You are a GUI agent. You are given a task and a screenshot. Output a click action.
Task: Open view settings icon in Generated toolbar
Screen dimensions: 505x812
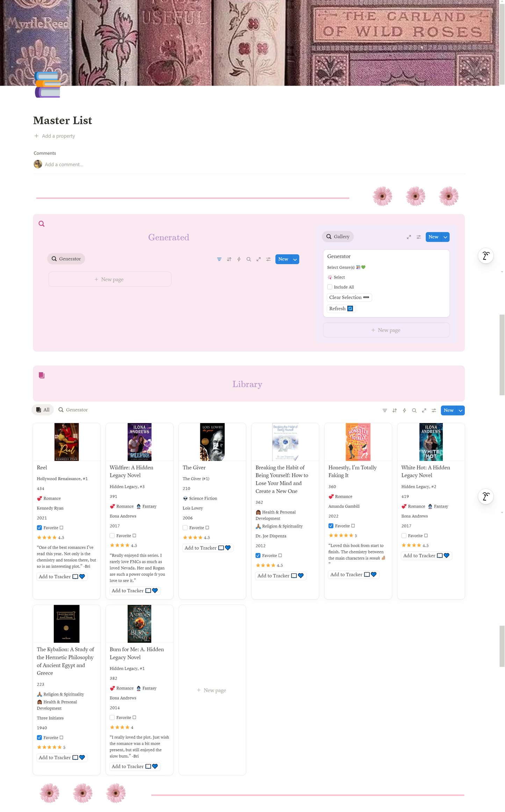point(268,259)
